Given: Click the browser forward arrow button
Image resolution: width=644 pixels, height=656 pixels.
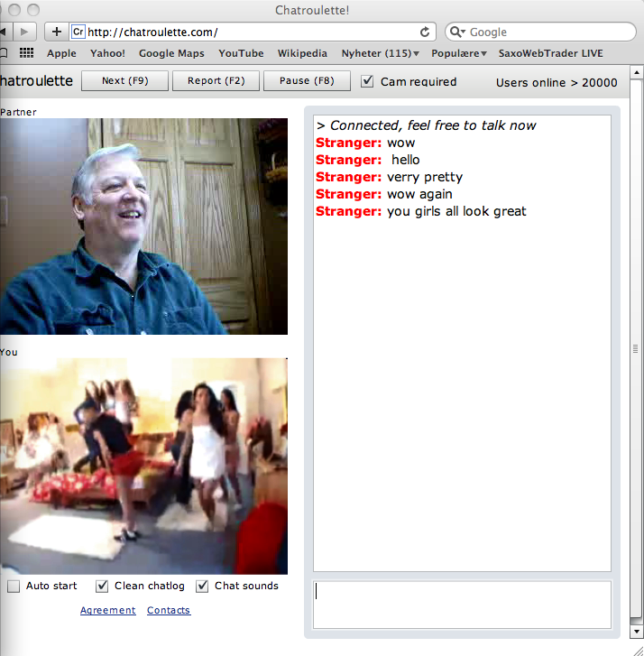Looking at the screenshot, I should (x=24, y=32).
